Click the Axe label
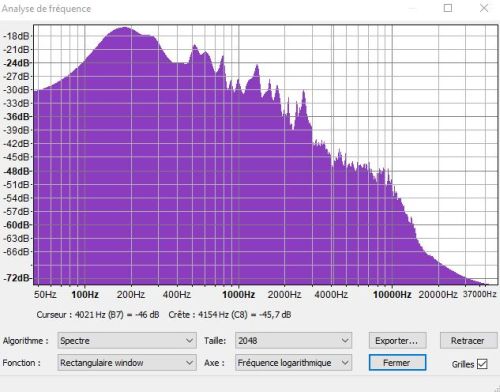 tap(214, 363)
